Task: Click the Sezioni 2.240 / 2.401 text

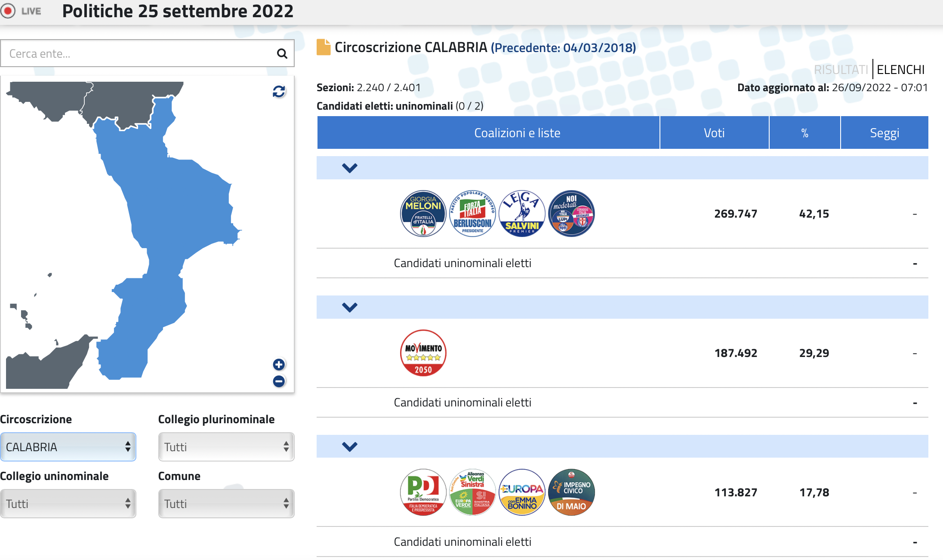Action: pyautogui.click(x=369, y=88)
